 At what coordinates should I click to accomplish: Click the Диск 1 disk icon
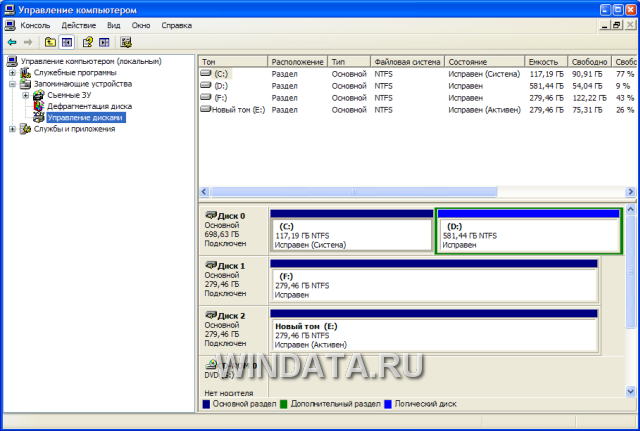(x=211, y=265)
